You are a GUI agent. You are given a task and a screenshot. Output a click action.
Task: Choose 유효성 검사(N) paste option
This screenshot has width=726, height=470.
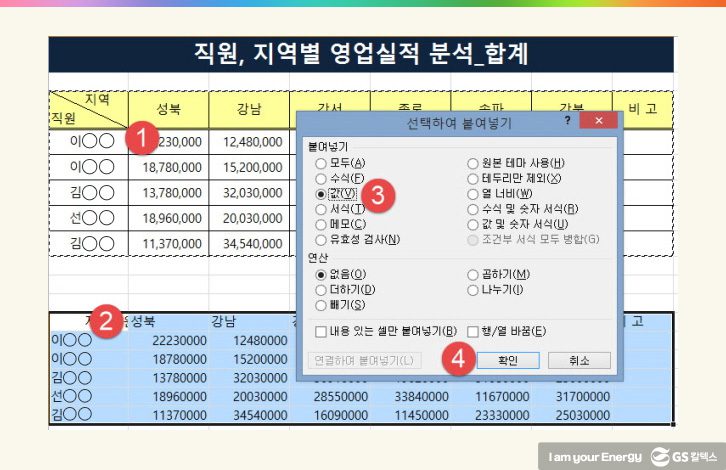tap(321, 239)
